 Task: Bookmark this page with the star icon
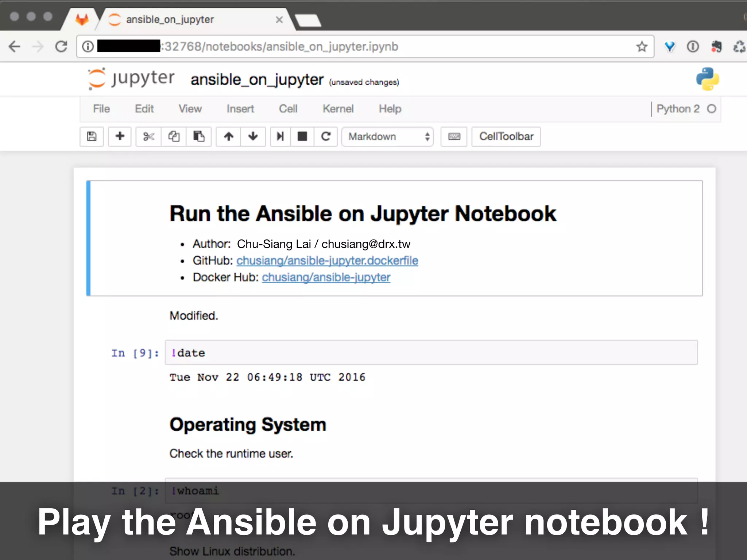[x=642, y=47]
